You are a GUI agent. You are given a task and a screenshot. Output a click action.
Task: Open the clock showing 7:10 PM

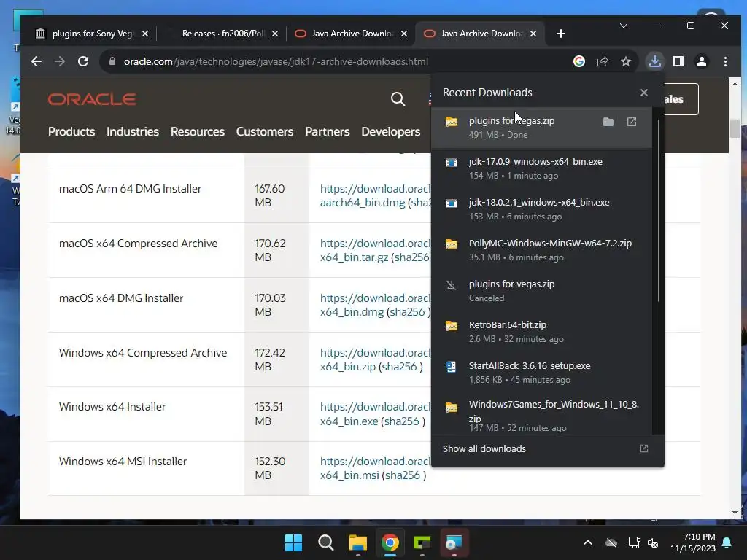tap(693, 542)
